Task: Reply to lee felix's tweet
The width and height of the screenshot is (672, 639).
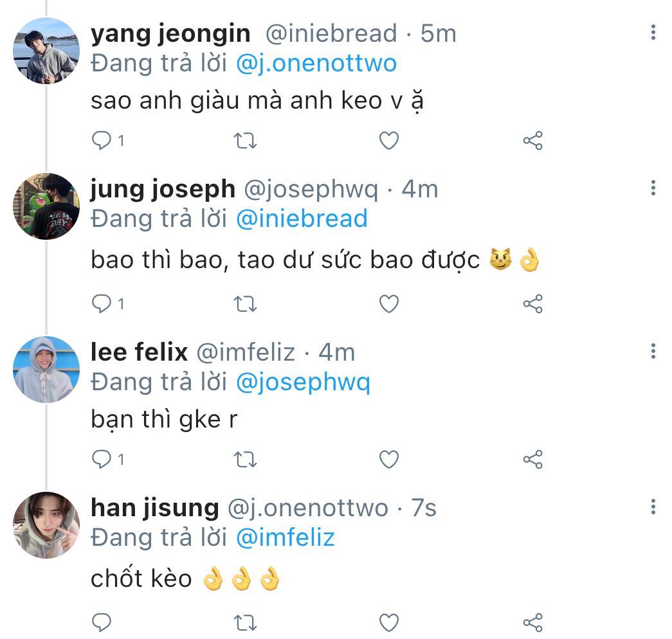Action: click(102, 459)
